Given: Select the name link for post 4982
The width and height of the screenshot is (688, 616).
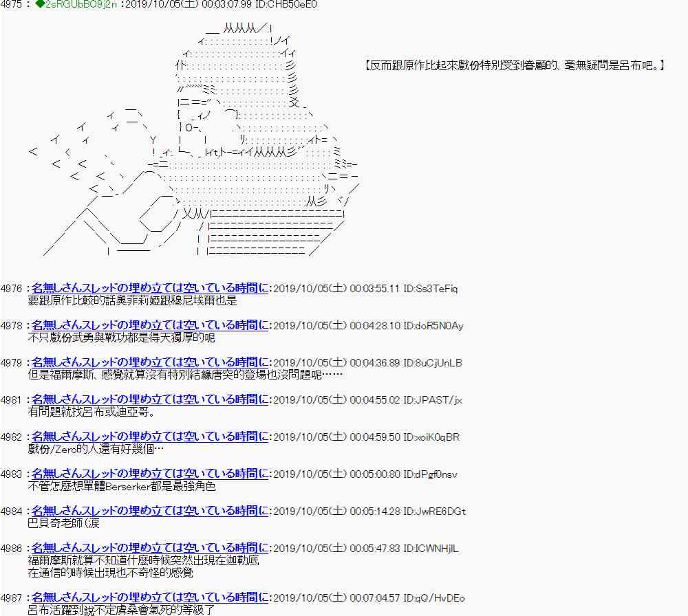Looking at the screenshot, I should [149, 437].
